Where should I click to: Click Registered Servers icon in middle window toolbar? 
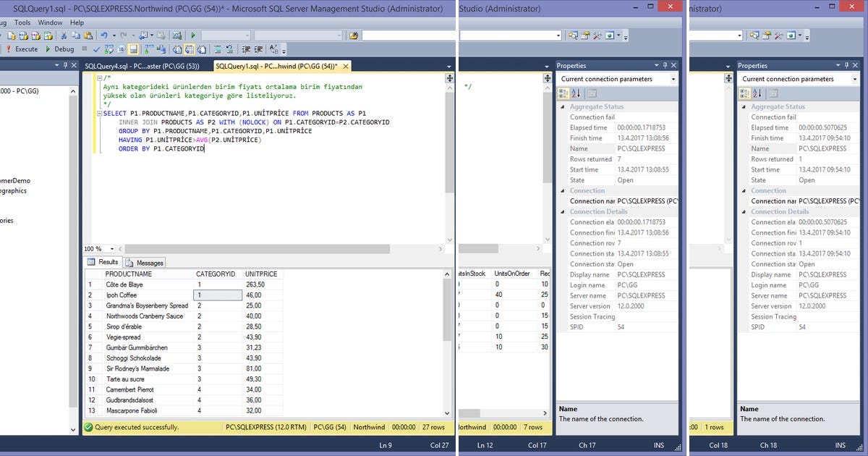pos(573,35)
